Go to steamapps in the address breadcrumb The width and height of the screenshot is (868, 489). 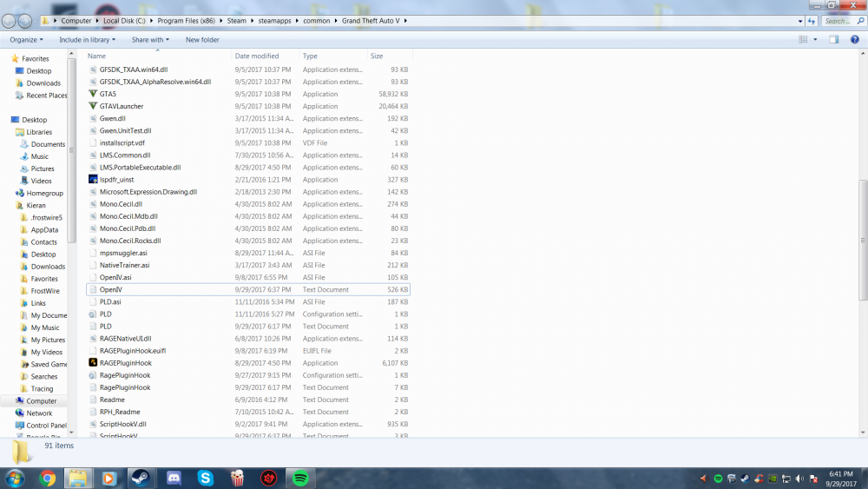[274, 21]
